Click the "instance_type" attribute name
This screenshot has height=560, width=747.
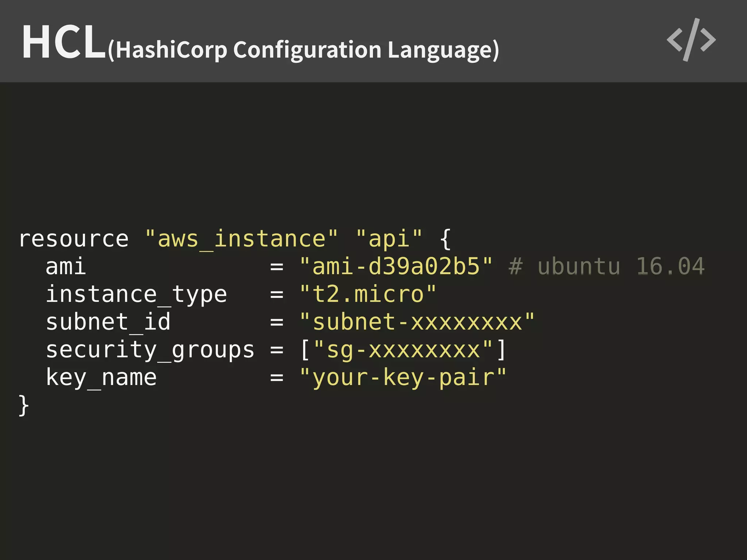coord(136,295)
